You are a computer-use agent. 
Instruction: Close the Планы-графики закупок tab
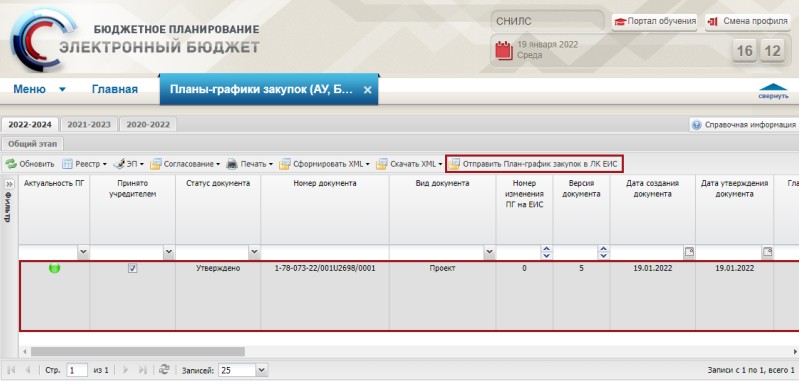click(367, 90)
